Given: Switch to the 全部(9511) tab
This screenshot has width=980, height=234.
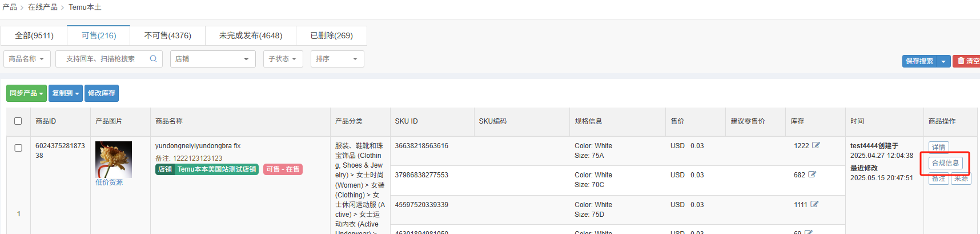Looking at the screenshot, I should coord(34,35).
